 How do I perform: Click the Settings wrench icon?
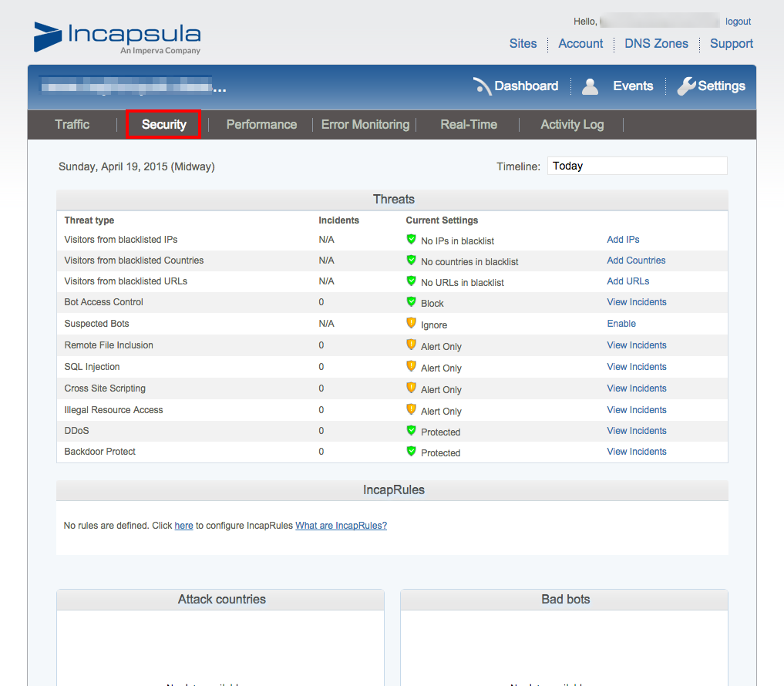click(686, 86)
